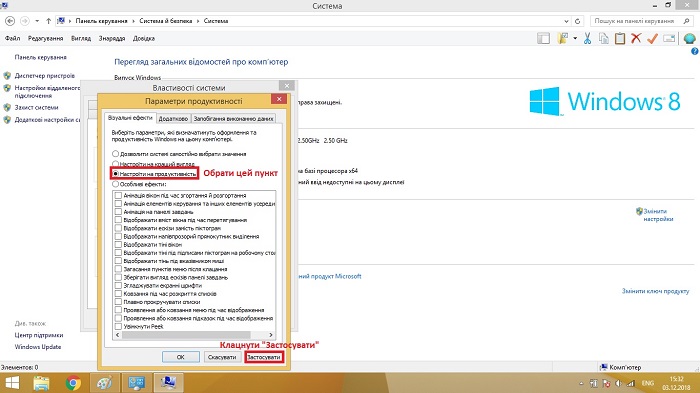Screen dimensions: 700x393
Task: Open 'Диспетчер пристроїв' sidebar link
Action: click(44, 76)
